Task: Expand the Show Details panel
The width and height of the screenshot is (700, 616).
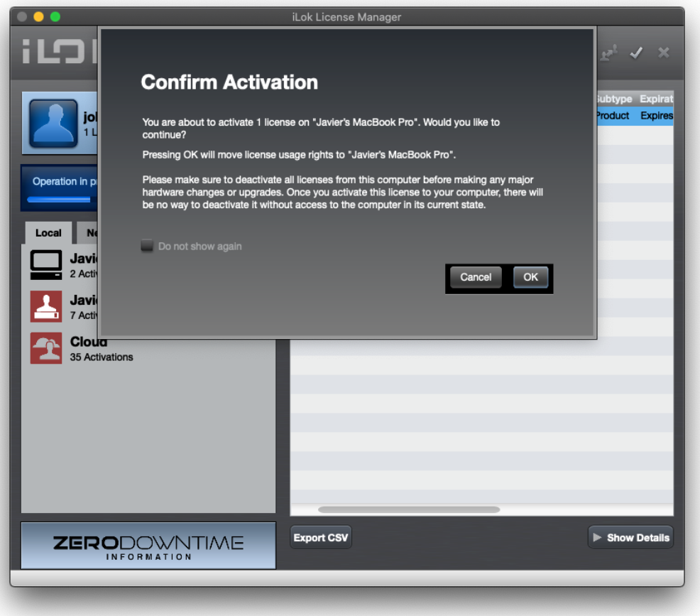Action: [x=630, y=538]
